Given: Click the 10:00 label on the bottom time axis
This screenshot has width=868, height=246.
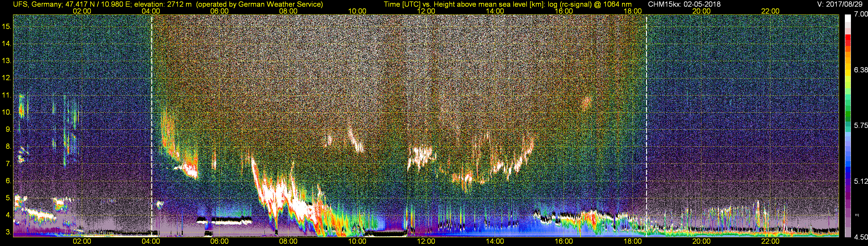Looking at the screenshot, I should click(x=357, y=241).
